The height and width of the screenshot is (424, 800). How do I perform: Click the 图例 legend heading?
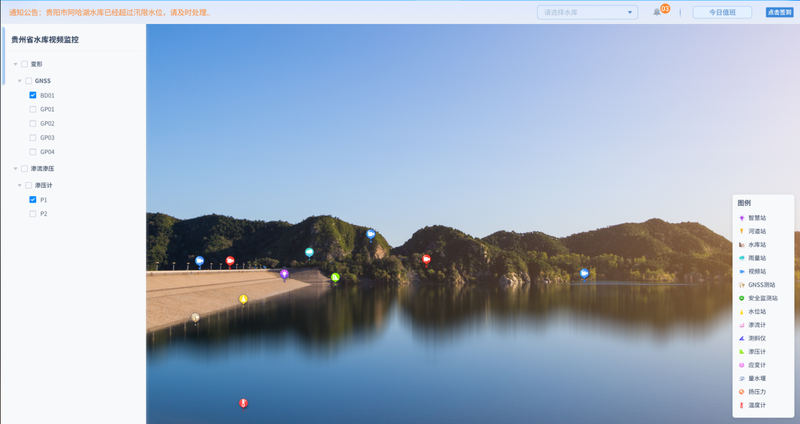(x=744, y=203)
